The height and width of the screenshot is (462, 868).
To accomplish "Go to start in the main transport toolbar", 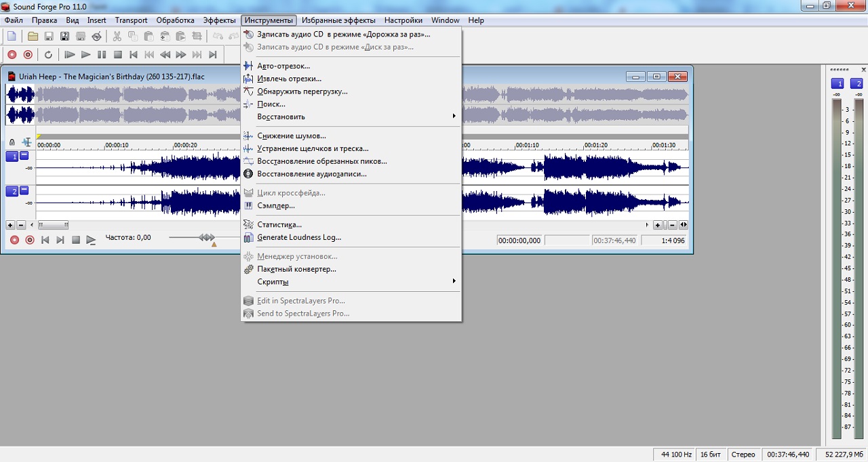I will (134, 55).
